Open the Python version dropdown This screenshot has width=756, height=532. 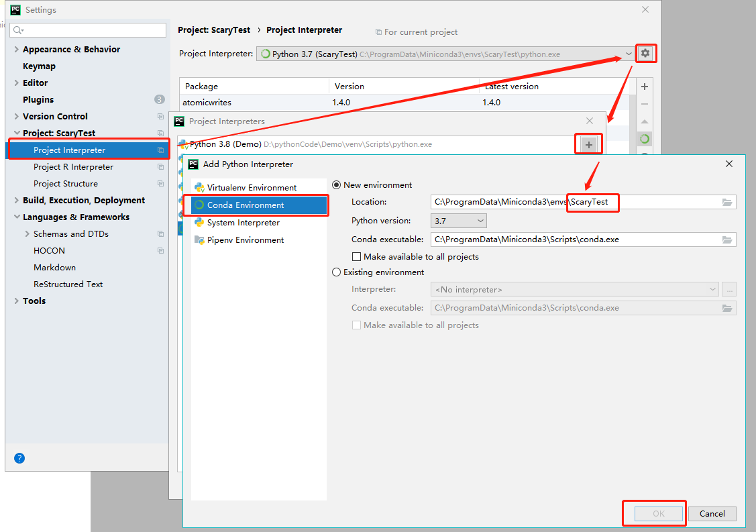point(459,221)
